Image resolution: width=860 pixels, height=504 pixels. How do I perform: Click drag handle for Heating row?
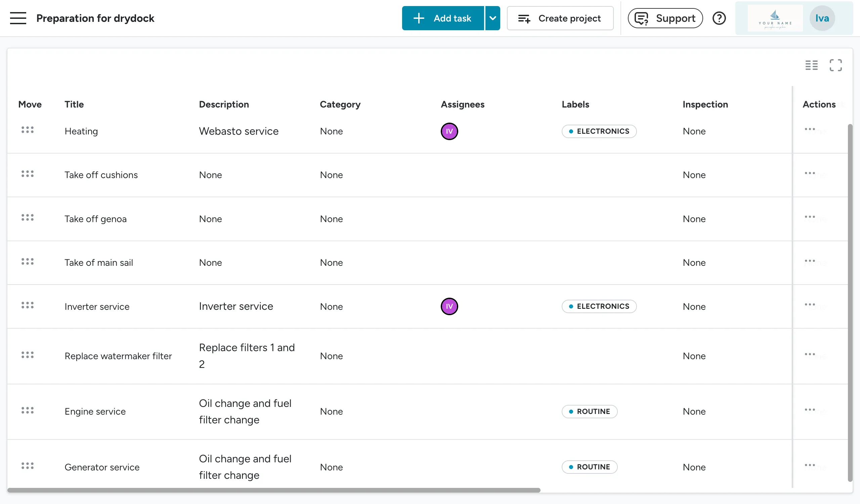[28, 130]
